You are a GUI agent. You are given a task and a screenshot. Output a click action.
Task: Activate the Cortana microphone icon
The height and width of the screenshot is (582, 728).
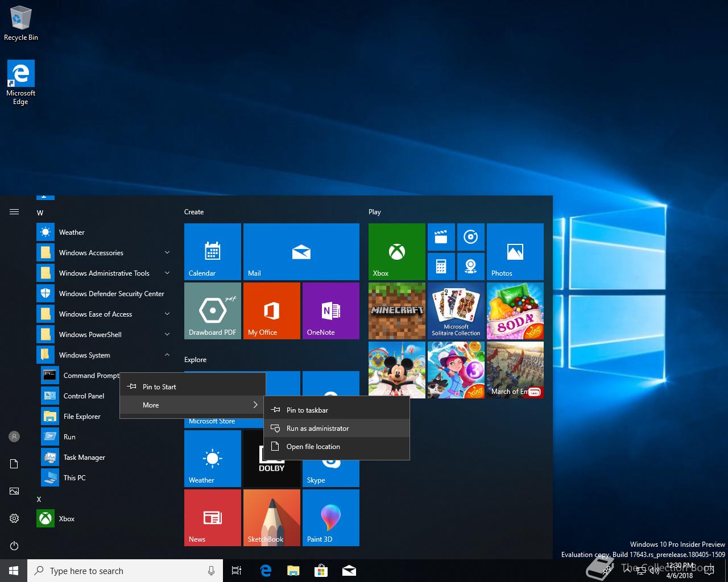(212, 571)
